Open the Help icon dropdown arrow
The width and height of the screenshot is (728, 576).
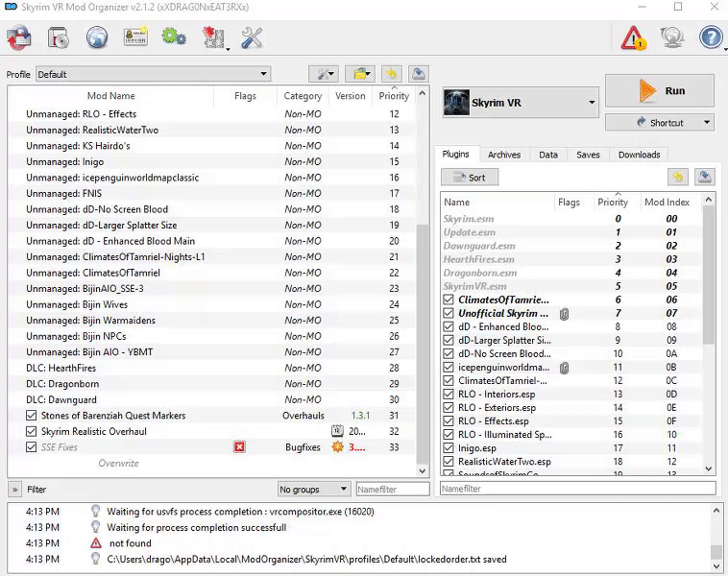pyautogui.click(x=725, y=48)
